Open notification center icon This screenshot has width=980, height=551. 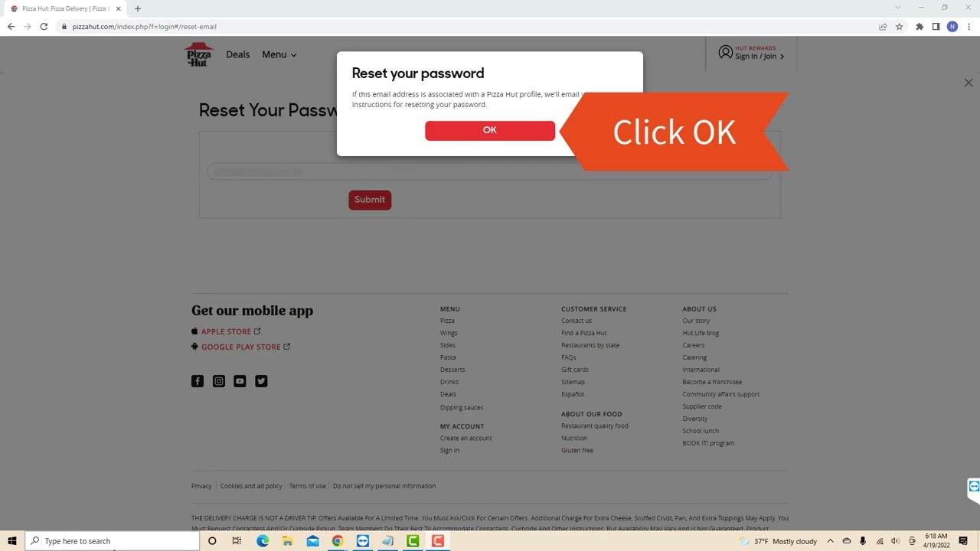click(x=963, y=541)
